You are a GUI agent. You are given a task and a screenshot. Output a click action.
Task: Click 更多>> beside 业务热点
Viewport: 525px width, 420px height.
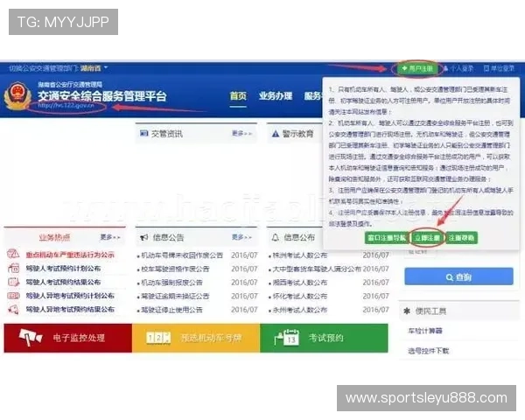coord(110,237)
